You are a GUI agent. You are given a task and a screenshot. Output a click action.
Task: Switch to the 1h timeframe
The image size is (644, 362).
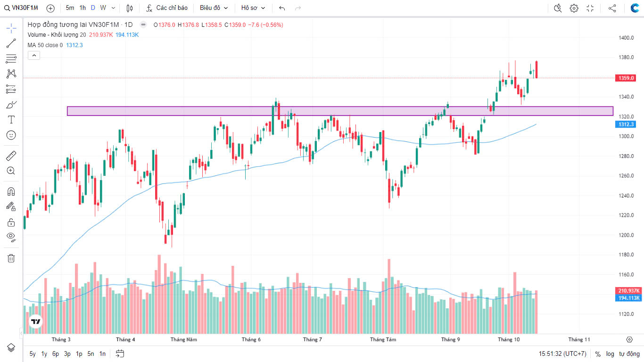click(83, 8)
